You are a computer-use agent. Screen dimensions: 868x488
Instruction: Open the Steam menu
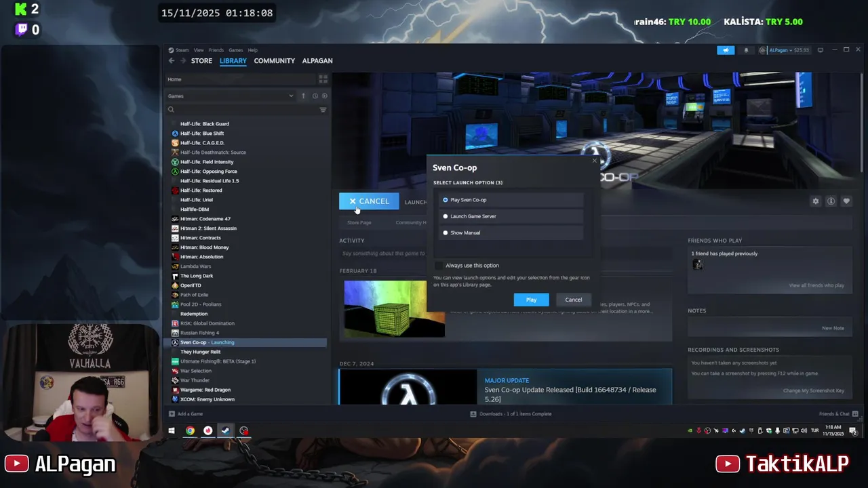click(x=182, y=50)
